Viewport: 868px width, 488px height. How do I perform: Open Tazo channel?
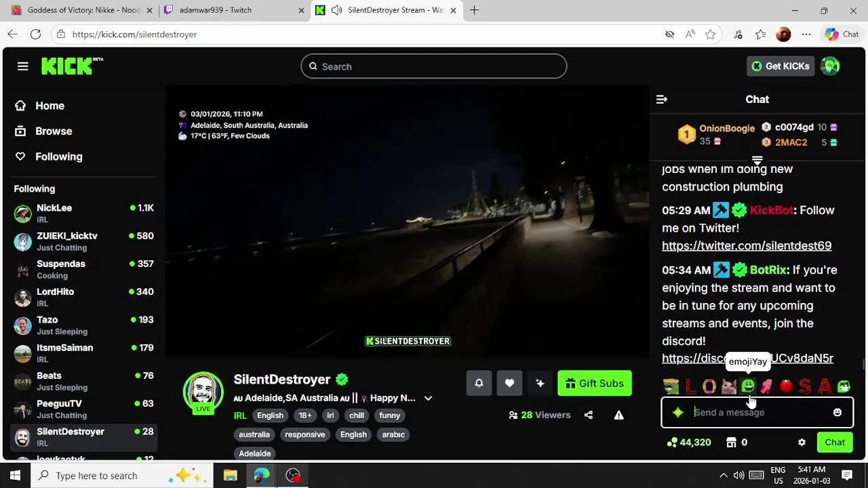click(x=84, y=325)
